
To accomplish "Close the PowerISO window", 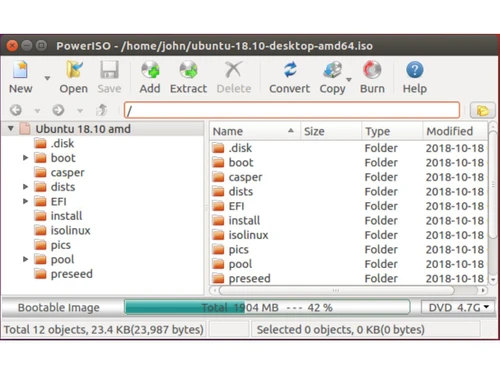I will click(x=12, y=45).
